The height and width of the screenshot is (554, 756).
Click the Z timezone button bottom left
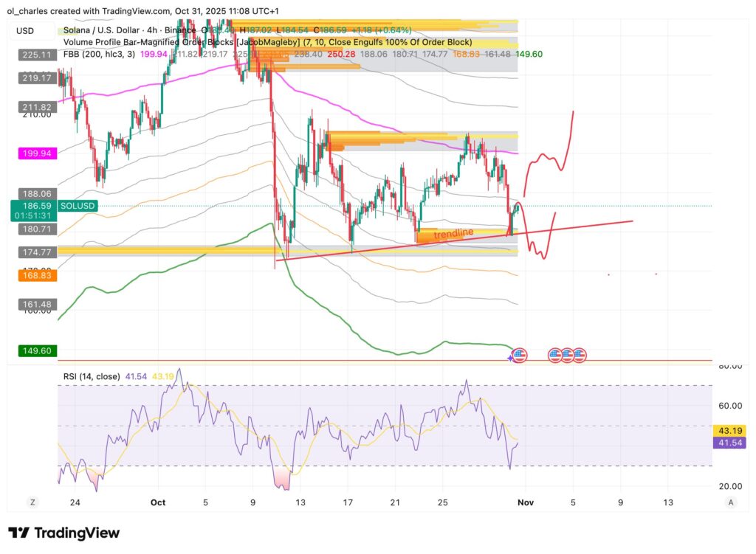coord(32,502)
